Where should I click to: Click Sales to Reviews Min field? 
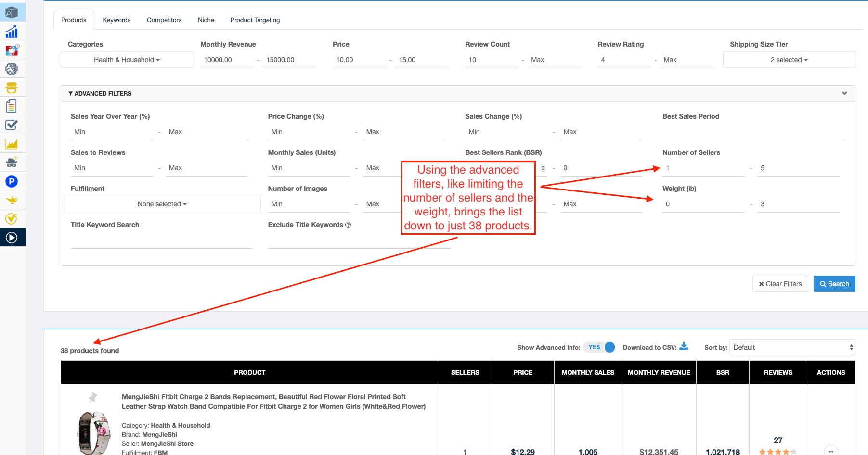pos(112,168)
